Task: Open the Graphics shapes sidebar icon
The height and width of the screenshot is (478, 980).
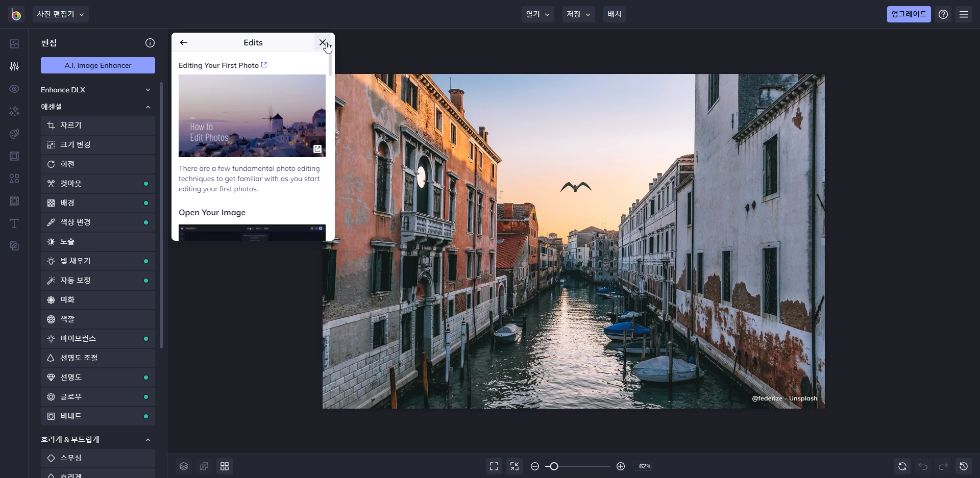Action: (14, 179)
